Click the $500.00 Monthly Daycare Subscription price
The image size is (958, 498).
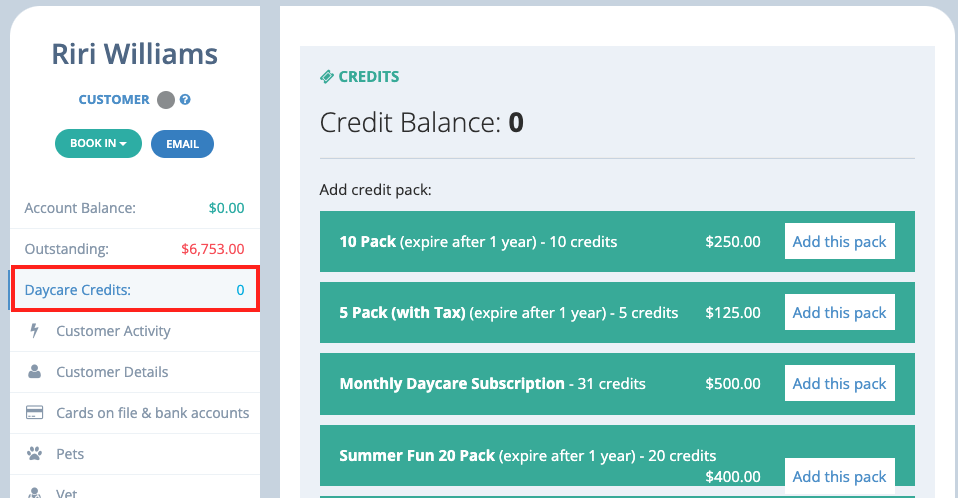(x=733, y=383)
